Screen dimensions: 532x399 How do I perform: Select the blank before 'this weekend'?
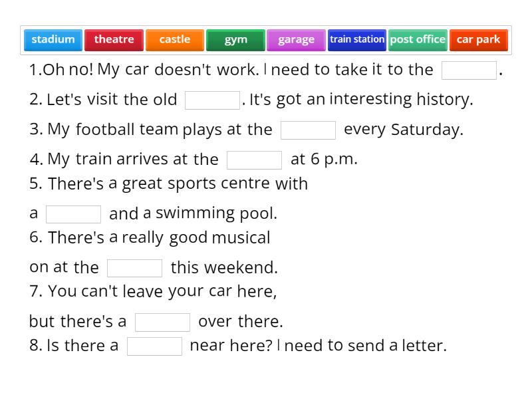click(x=134, y=268)
